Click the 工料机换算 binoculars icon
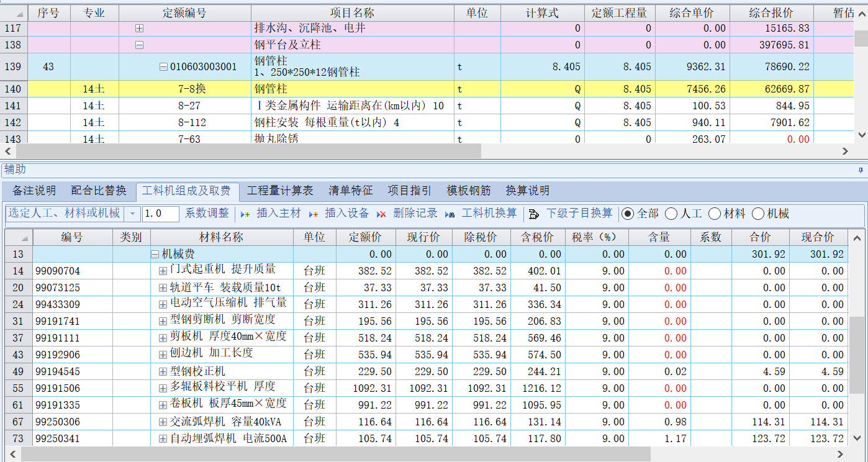 450,214
